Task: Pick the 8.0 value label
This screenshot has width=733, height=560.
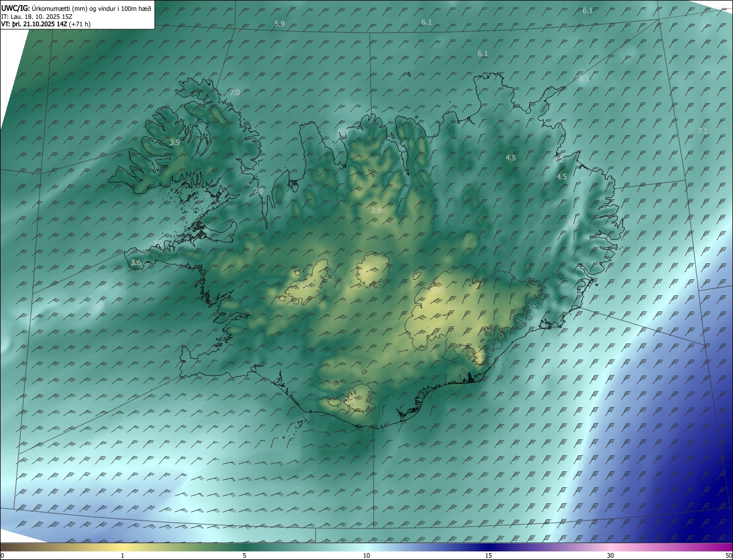Action: 342,132
